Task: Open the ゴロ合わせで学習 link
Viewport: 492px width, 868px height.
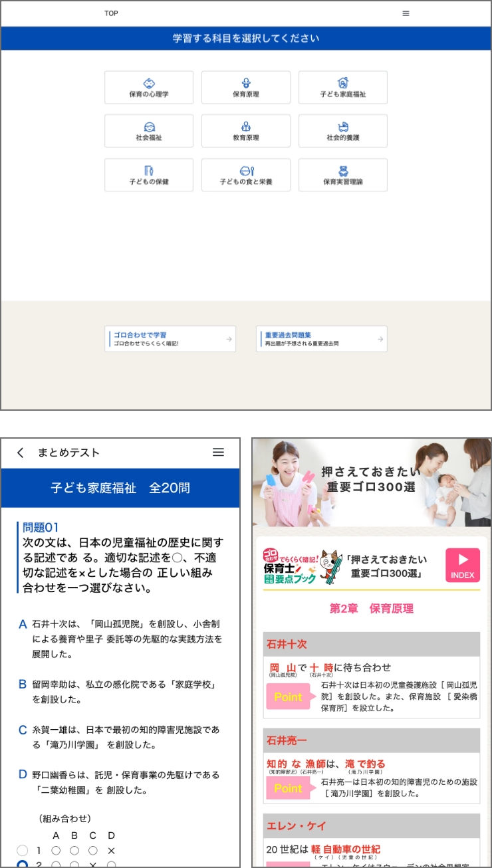Action: [170, 339]
